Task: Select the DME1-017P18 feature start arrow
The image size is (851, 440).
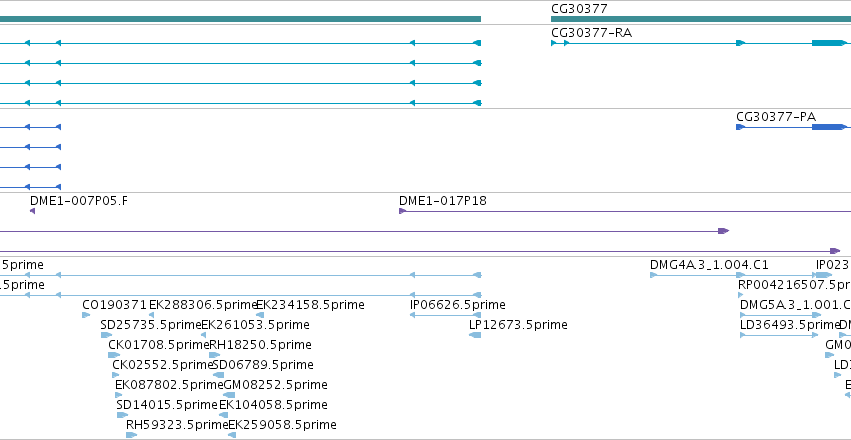Action: pyautogui.click(x=402, y=211)
